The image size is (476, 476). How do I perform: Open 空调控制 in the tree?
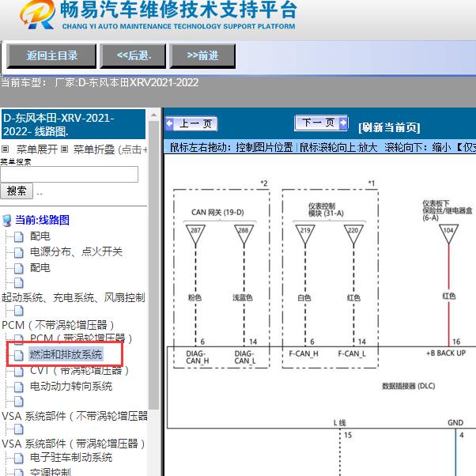(50, 471)
